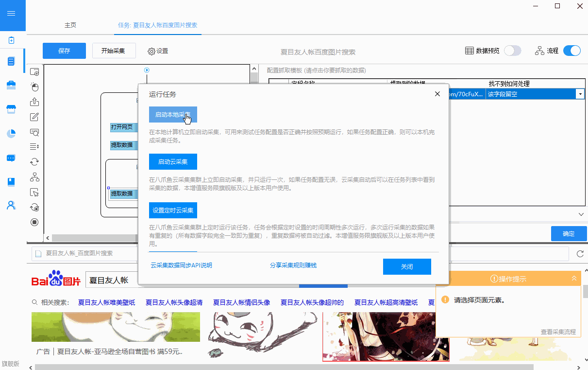Select the mouse click element tool
The width and height of the screenshot is (588, 370).
click(x=34, y=87)
